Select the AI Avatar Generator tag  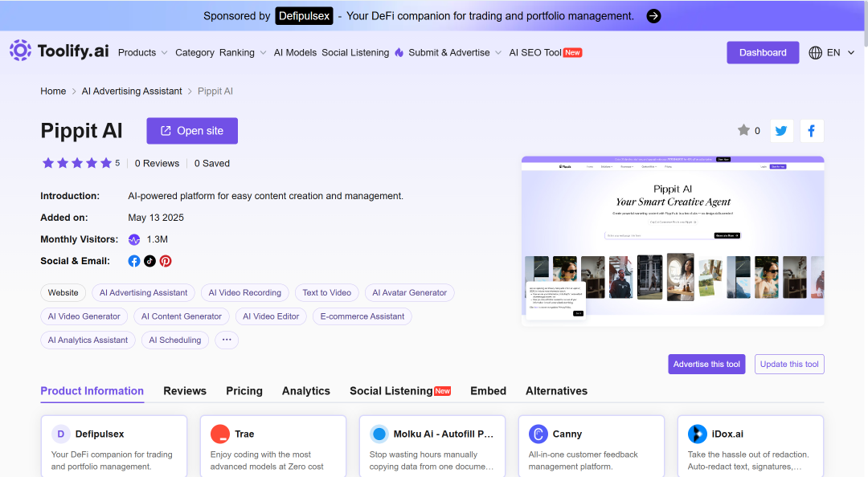point(410,293)
